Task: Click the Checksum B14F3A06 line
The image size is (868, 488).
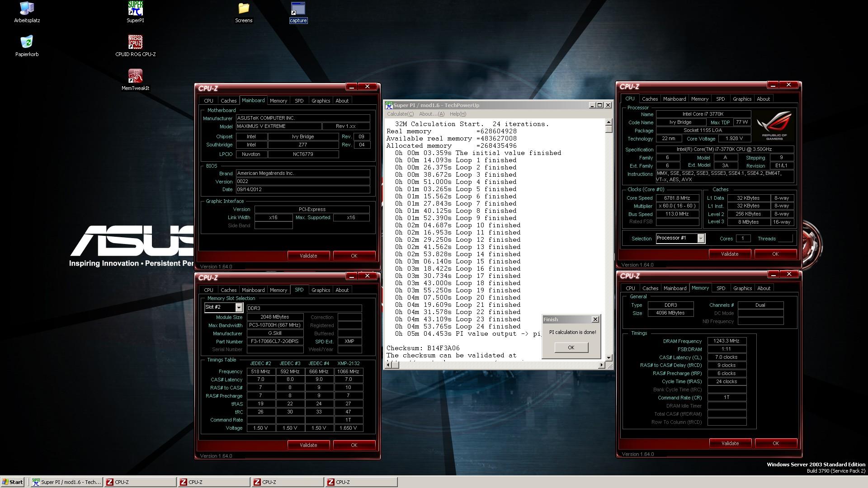Action: click(423, 348)
